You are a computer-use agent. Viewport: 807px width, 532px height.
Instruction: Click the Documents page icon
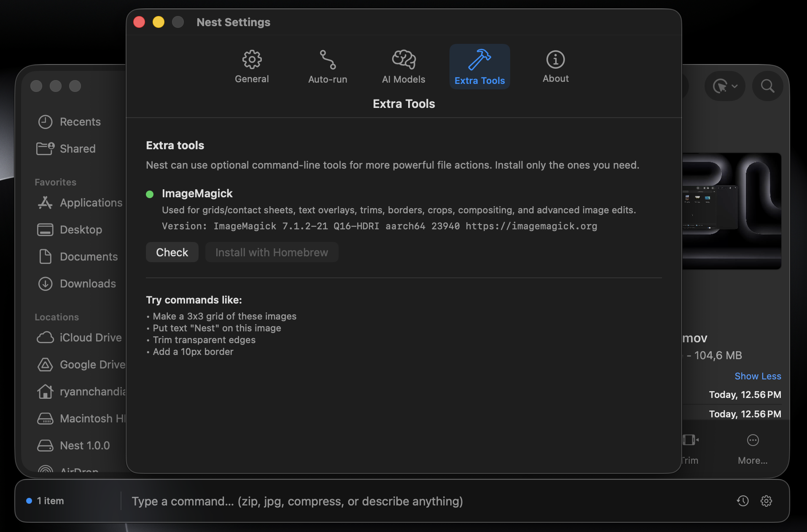tap(45, 256)
